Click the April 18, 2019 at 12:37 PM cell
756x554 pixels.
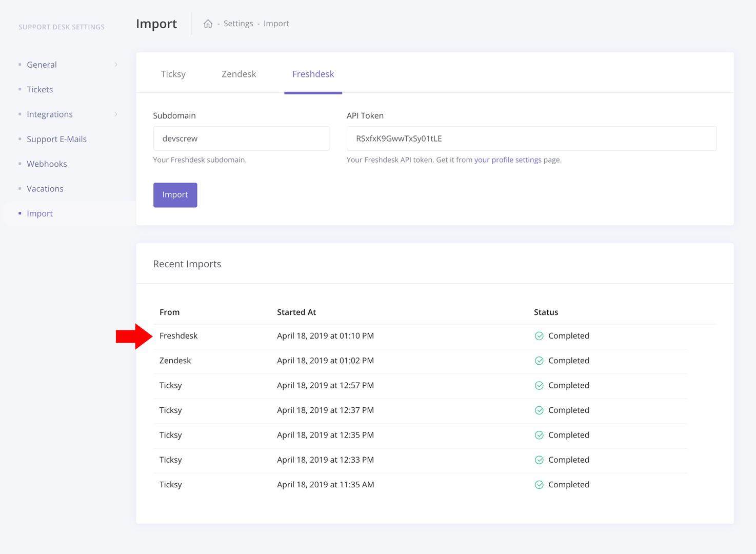tap(325, 410)
